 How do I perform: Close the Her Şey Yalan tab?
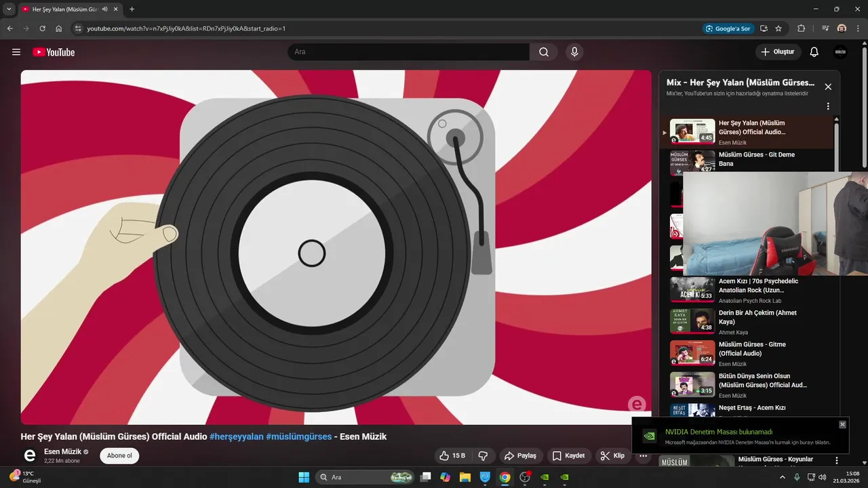(x=116, y=9)
